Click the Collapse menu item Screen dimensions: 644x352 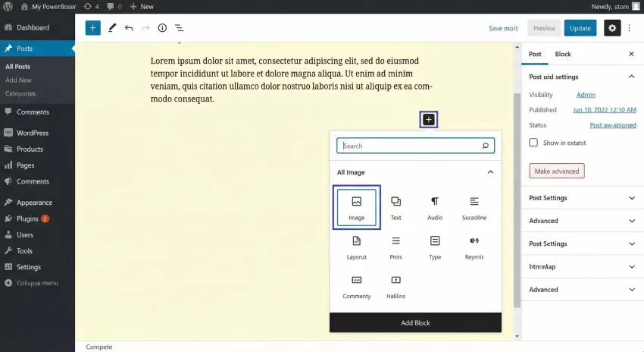coord(37,283)
